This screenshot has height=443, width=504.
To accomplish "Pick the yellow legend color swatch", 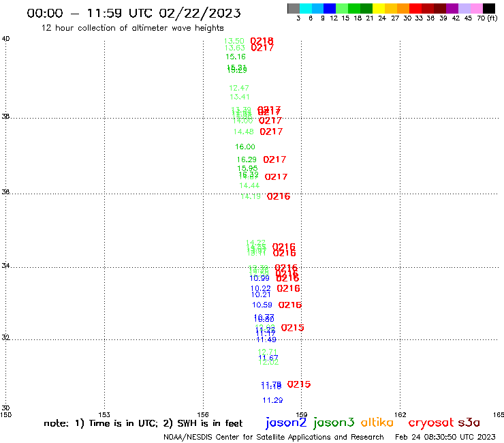I will point(378,8).
